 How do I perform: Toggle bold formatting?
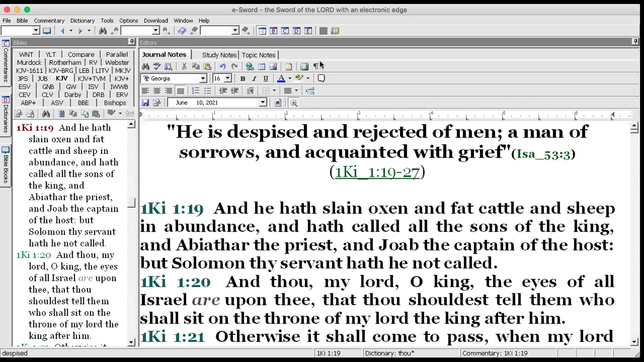[243, 78]
